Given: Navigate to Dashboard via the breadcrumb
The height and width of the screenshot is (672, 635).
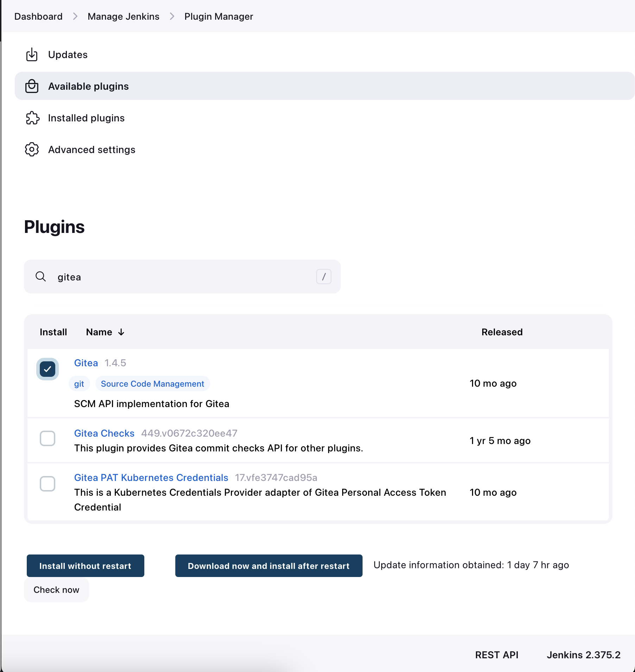Looking at the screenshot, I should [x=38, y=16].
